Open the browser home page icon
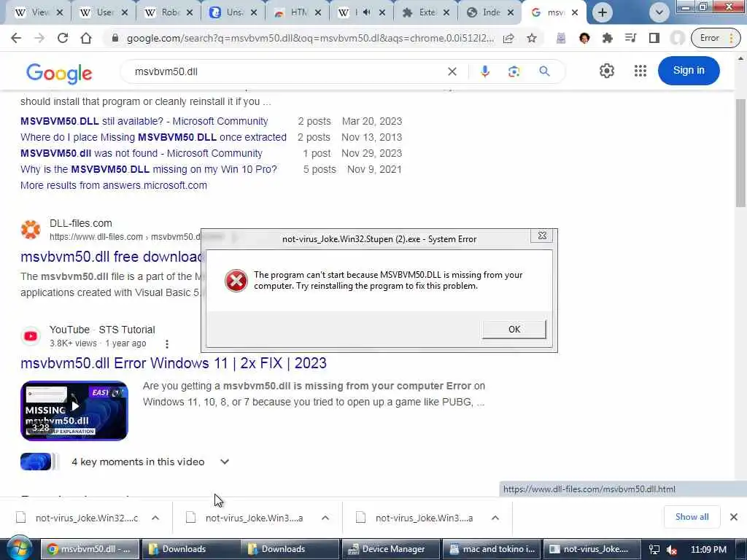 86,38
